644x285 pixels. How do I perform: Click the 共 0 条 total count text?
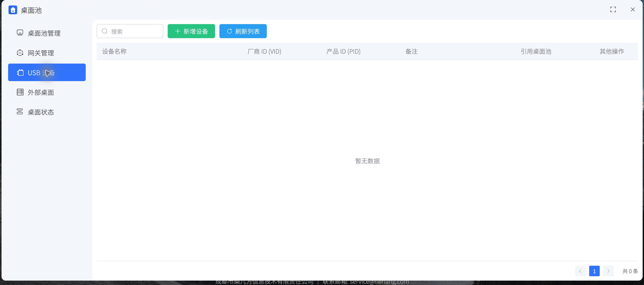[x=630, y=271]
